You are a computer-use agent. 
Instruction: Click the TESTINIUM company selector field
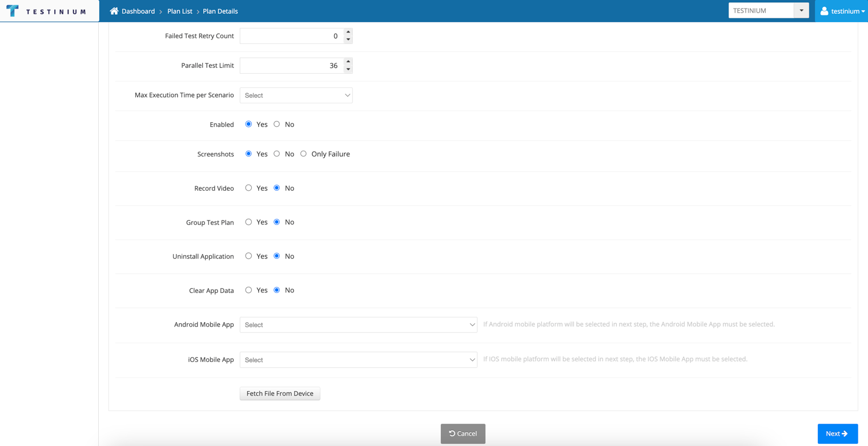pyautogui.click(x=761, y=10)
